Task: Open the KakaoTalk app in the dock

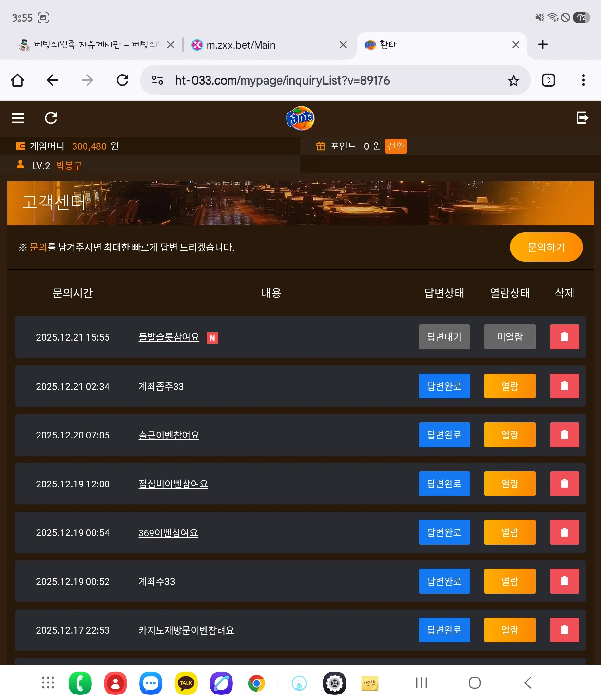Action: click(x=186, y=683)
